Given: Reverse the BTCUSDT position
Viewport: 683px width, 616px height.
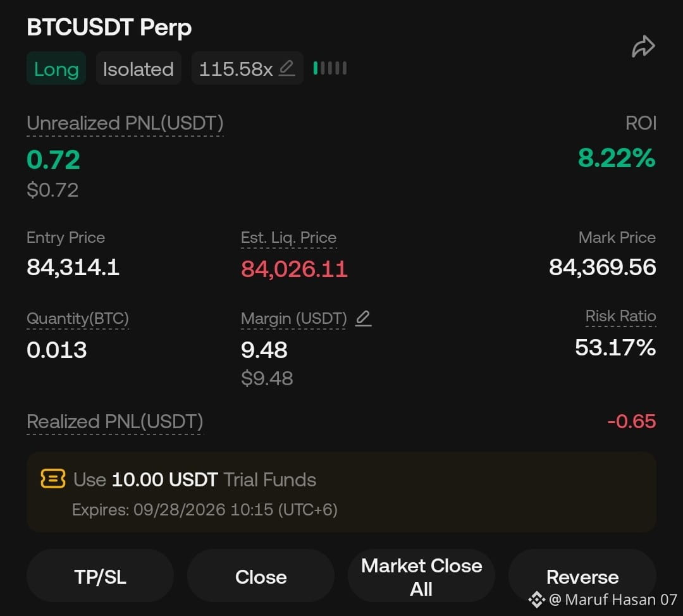Looking at the screenshot, I should point(582,576).
